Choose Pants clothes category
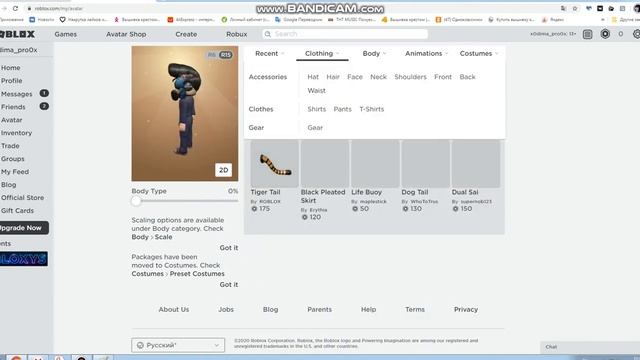 point(342,109)
